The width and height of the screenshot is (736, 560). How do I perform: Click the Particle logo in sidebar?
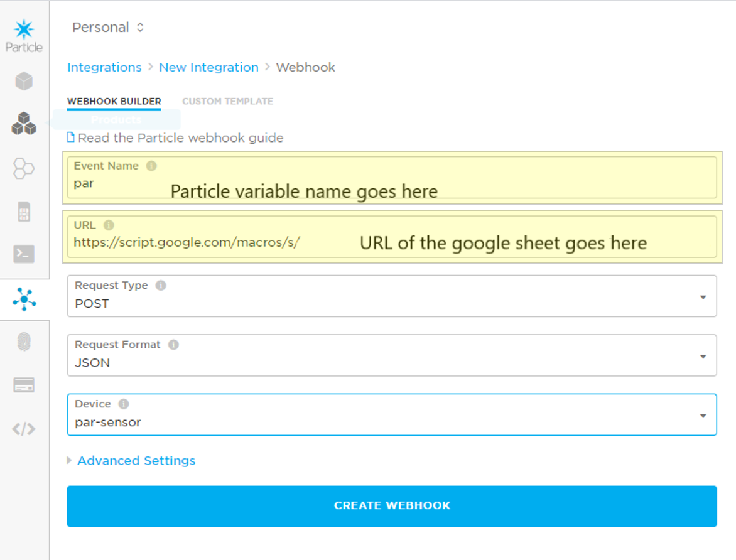point(24,36)
